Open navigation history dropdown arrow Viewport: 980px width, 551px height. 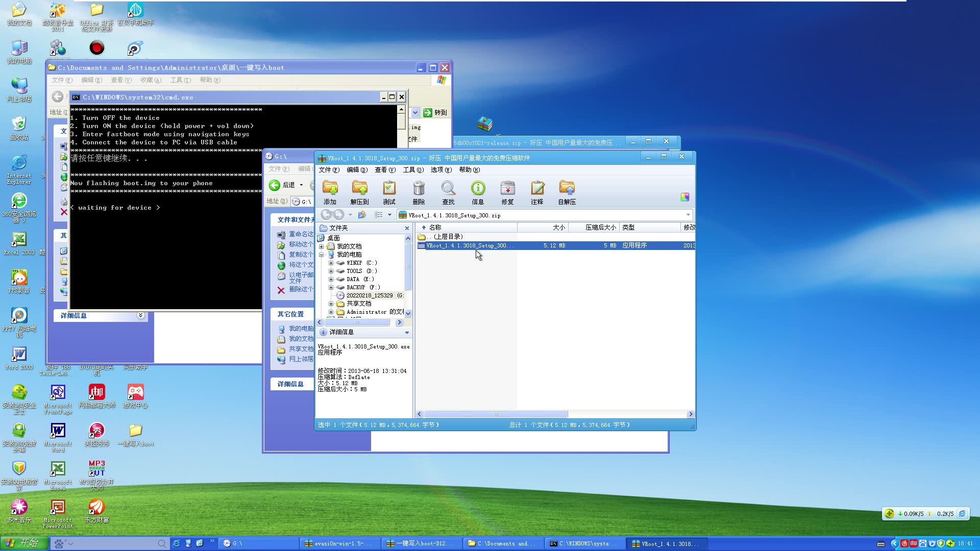coord(350,215)
